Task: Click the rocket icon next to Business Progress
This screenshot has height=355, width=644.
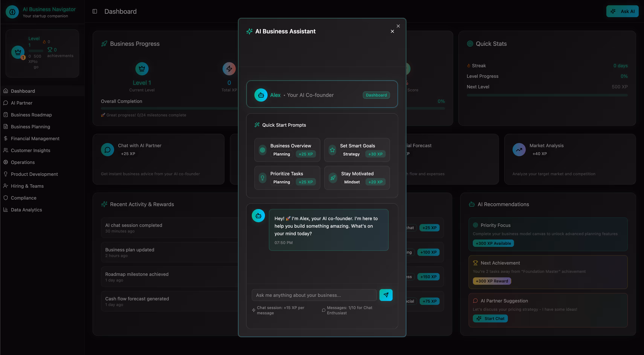Action: tap(104, 44)
